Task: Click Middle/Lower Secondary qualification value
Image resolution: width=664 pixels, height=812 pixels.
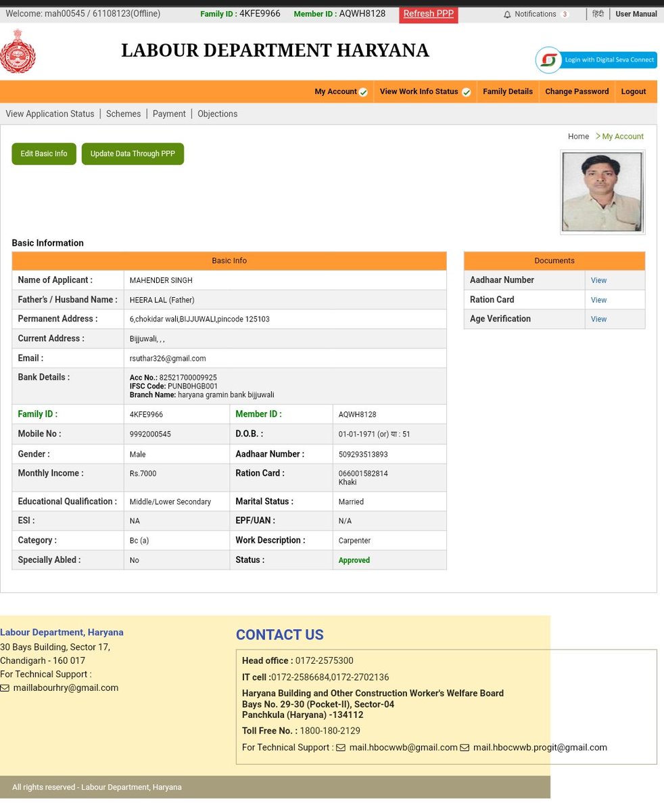Action: click(170, 502)
